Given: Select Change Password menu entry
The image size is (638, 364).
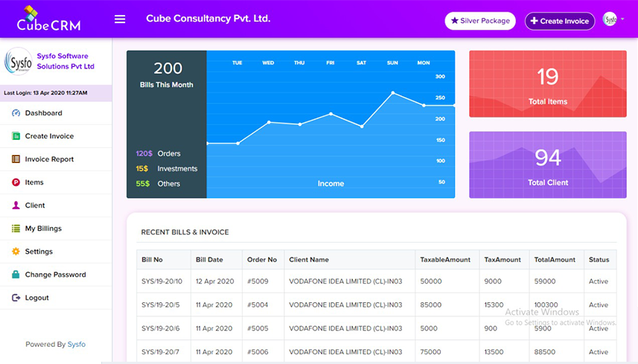Looking at the screenshot, I should click(56, 275).
